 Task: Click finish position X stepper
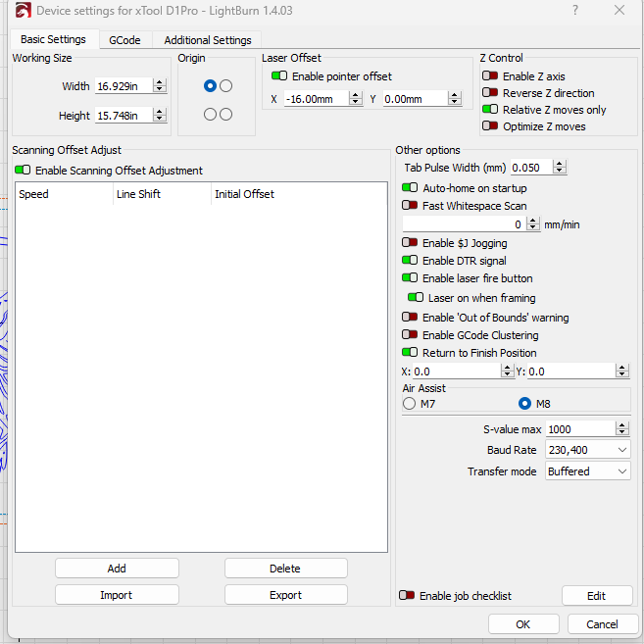point(508,372)
